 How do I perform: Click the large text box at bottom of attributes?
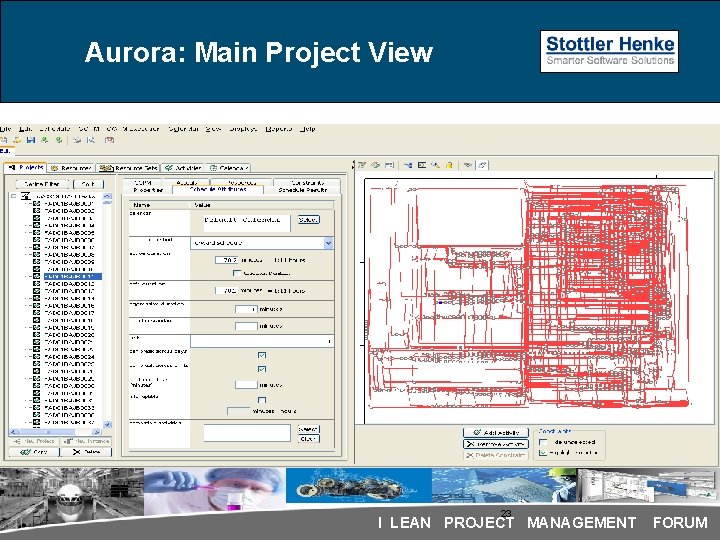[247, 433]
